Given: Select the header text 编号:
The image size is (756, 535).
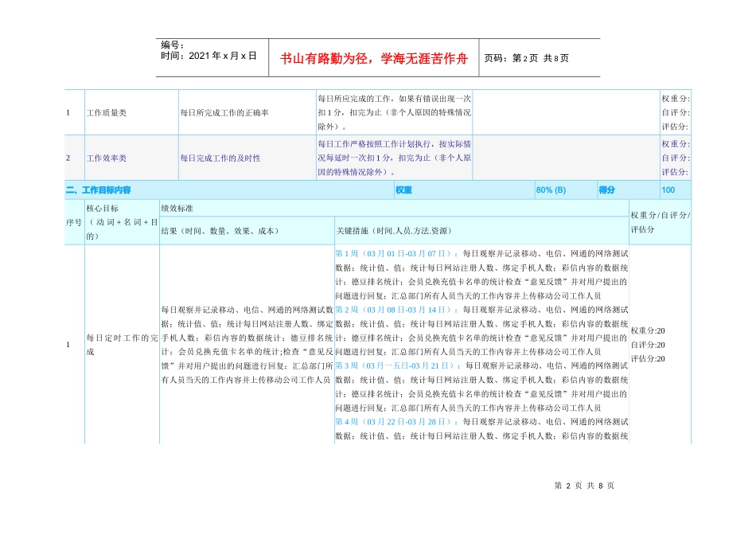Looking at the screenshot, I should coord(172,45).
